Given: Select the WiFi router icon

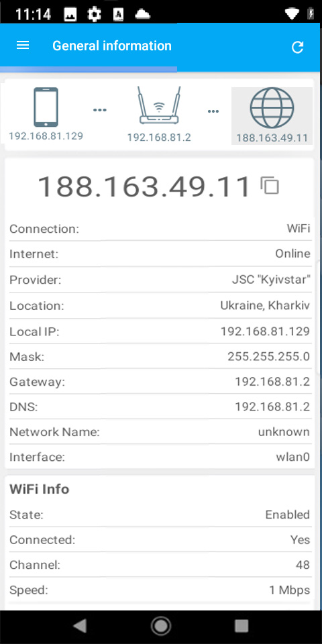Looking at the screenshot, I should [159, 105].
